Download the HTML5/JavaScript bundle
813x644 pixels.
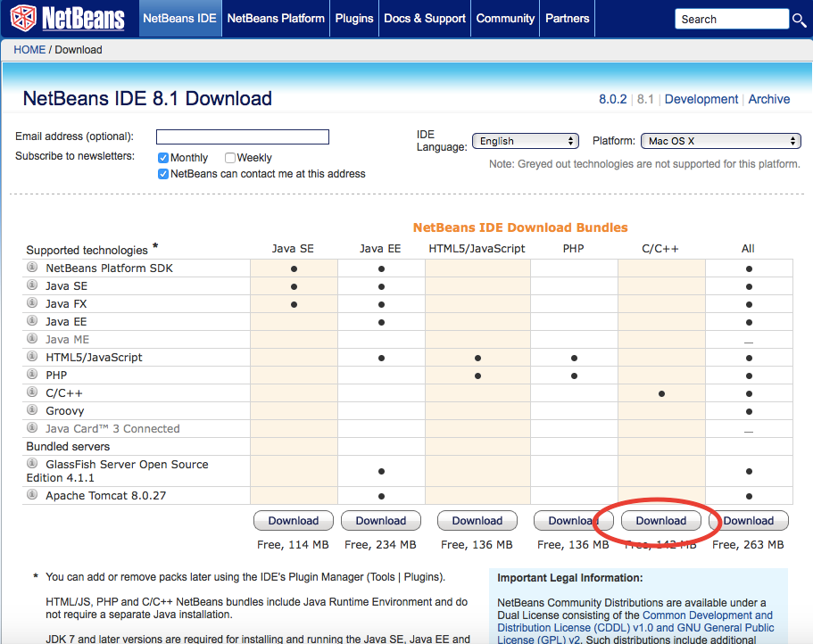[x=477, y=521]
